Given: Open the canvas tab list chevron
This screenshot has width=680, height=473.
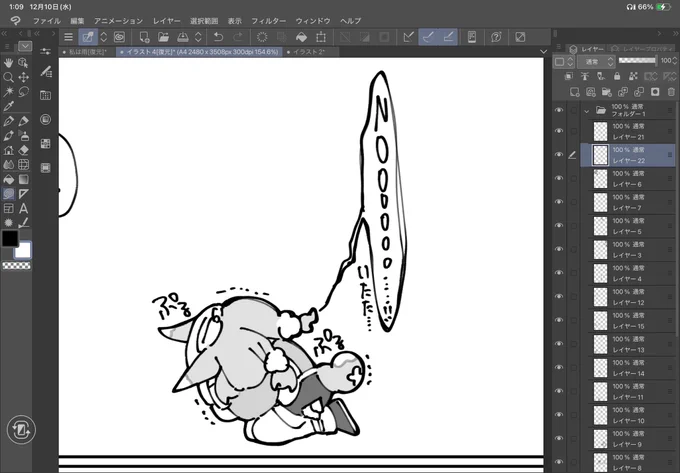Looking at the screenshot, I should tap(543, 52).
